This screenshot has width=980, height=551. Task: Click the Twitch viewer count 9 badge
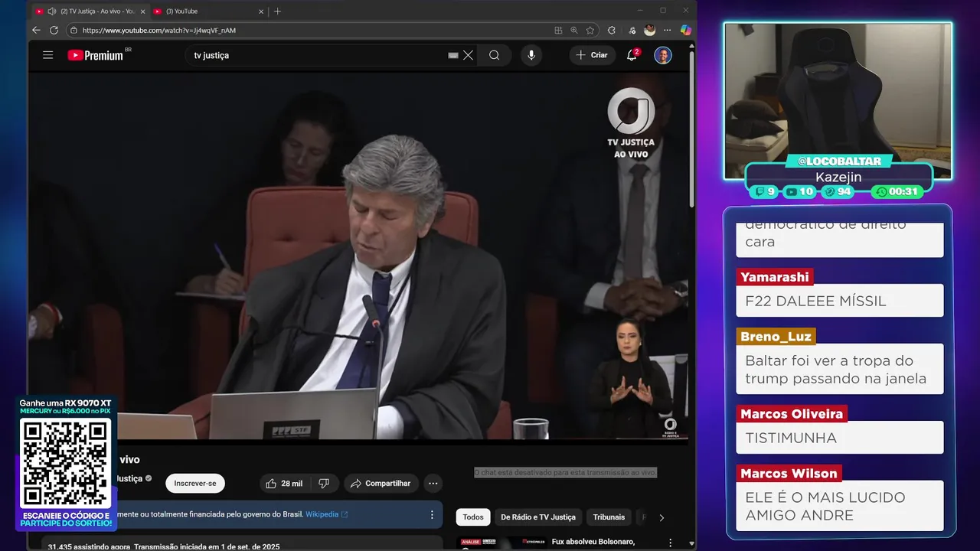click(766, 191)
